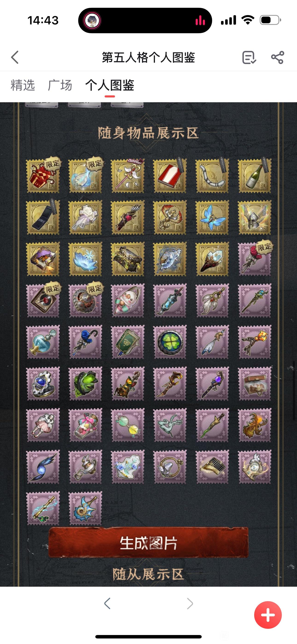Select the blue butterfly accessory stamp
The height and width of the screenshot is (644, 297).
(212, 217)
